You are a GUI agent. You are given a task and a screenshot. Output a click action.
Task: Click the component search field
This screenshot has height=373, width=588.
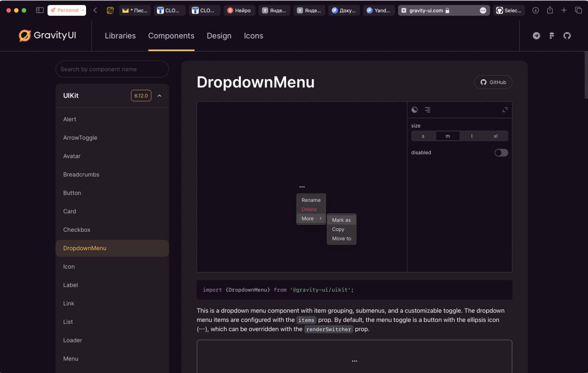coord(112,69)
